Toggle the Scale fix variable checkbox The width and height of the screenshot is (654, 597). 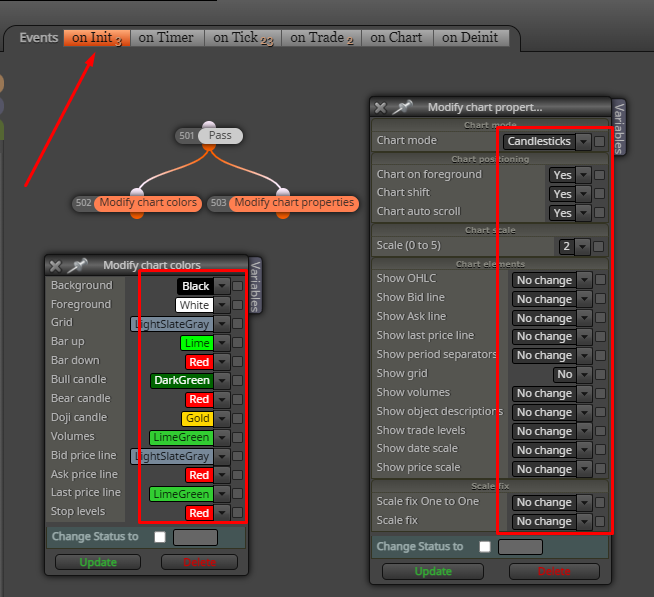pos(600,521)
